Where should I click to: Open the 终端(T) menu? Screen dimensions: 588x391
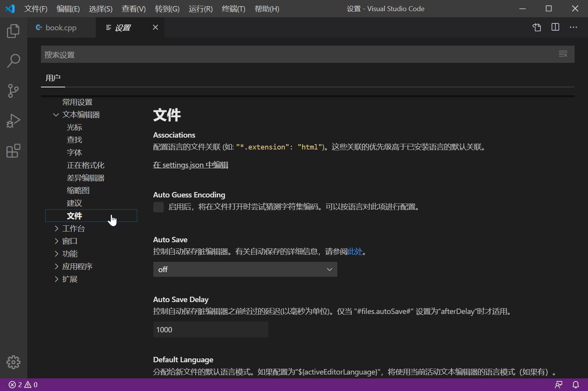tap(233, 9)
